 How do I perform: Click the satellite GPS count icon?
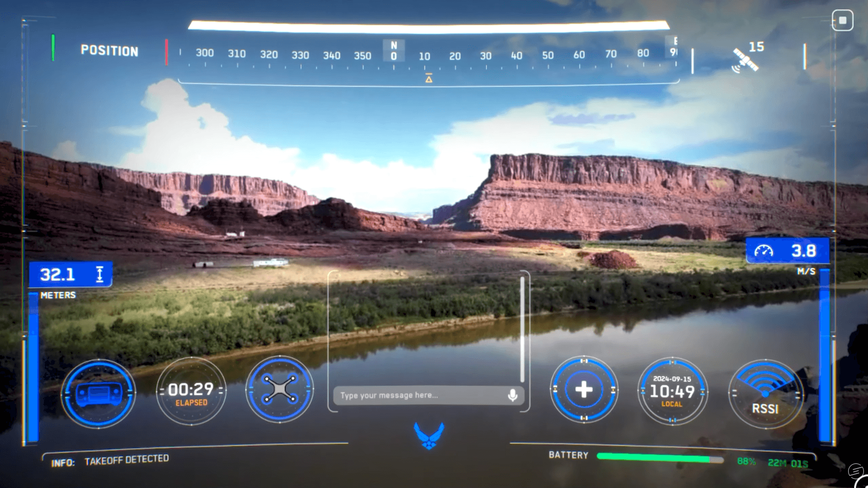pos(745,60)
